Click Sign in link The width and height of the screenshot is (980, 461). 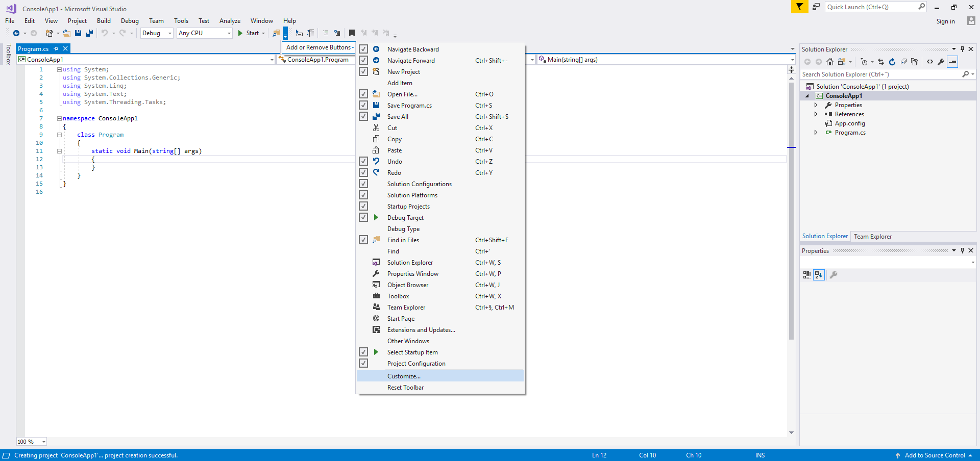[945, 21]
